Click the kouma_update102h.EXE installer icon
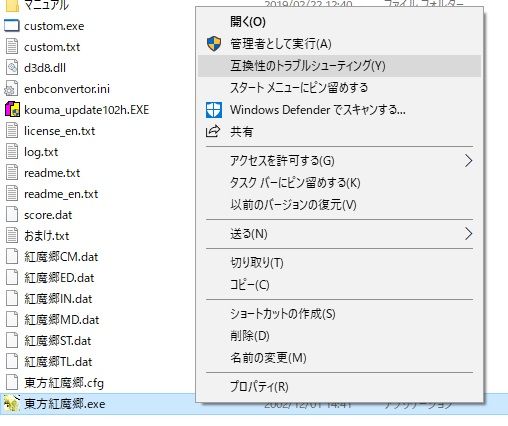The width and height of the screenshot is (508, 426). (x=12, y=110)
